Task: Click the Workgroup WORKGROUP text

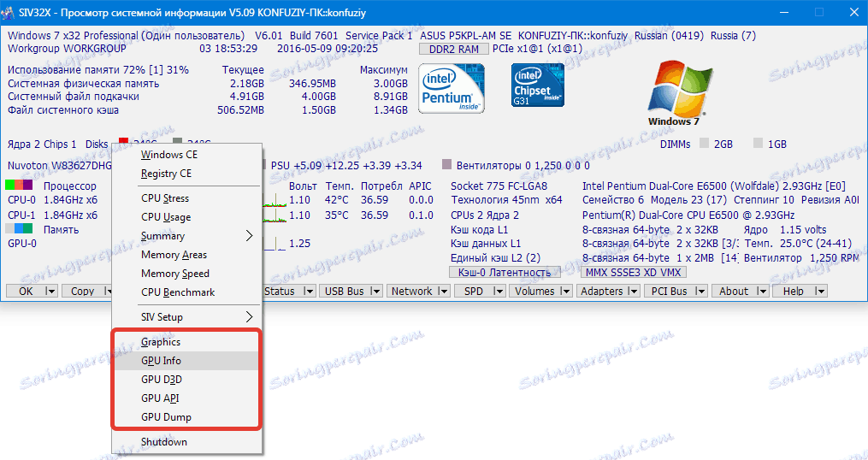Action: click(67, 48)
